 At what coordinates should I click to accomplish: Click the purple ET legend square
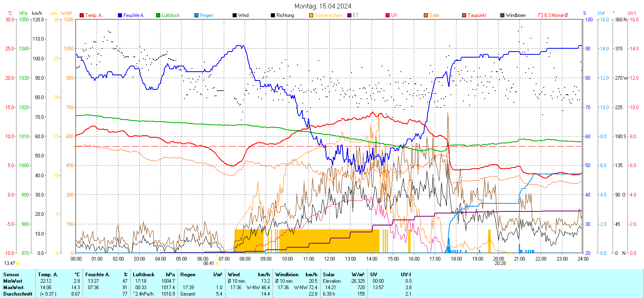(x=349, y=15)
